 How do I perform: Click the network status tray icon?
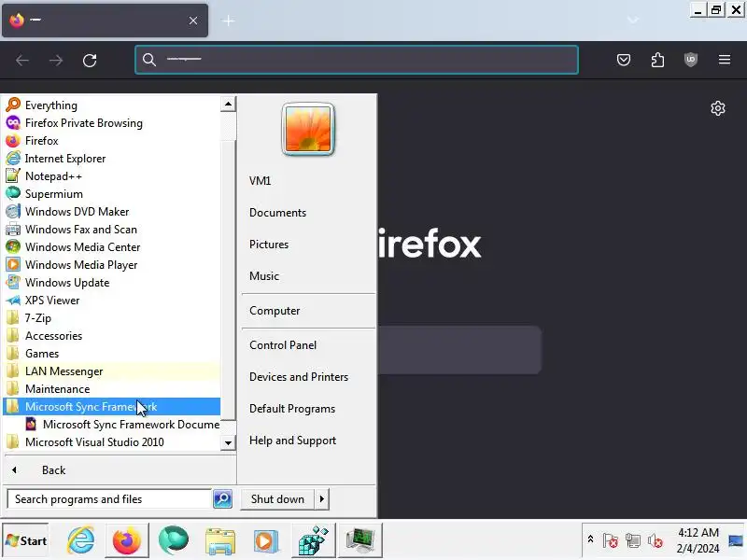pyautogui.click(x=633, y=541)
